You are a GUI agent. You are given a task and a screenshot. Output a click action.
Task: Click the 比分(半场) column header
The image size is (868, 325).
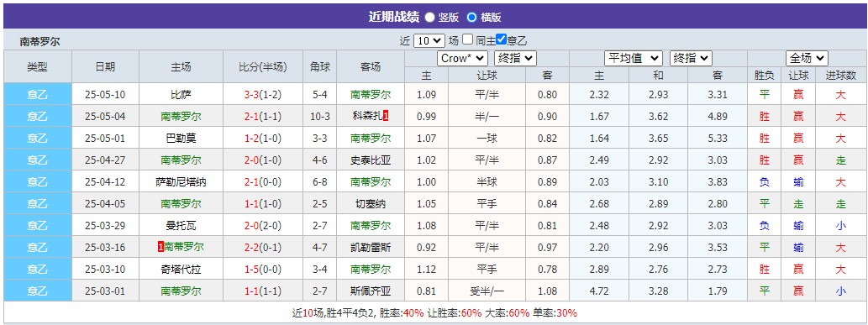(263, 66)
